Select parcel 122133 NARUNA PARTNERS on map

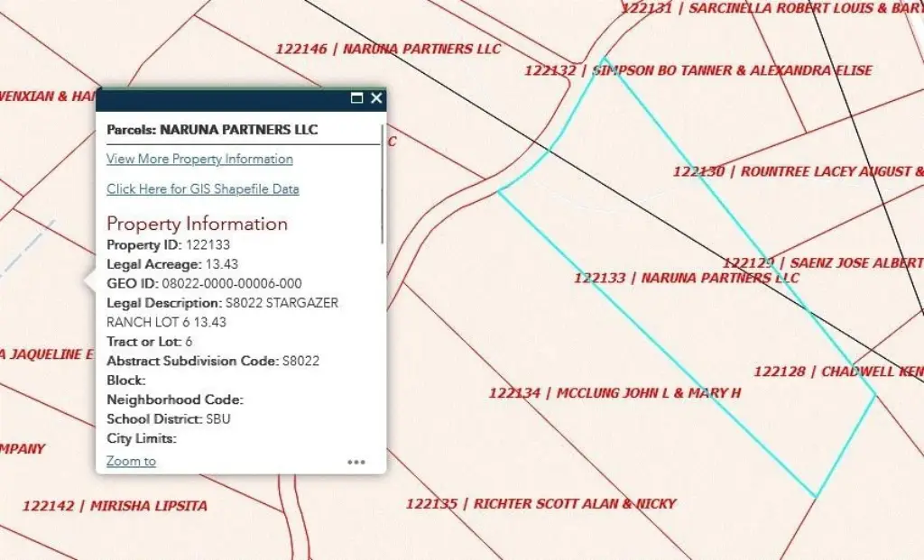coord(686,278)
